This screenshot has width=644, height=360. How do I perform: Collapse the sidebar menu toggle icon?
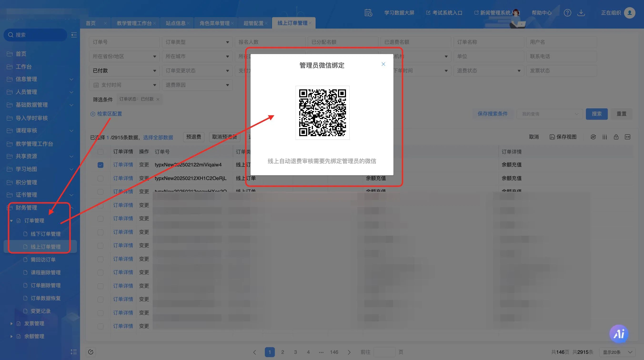74,35
